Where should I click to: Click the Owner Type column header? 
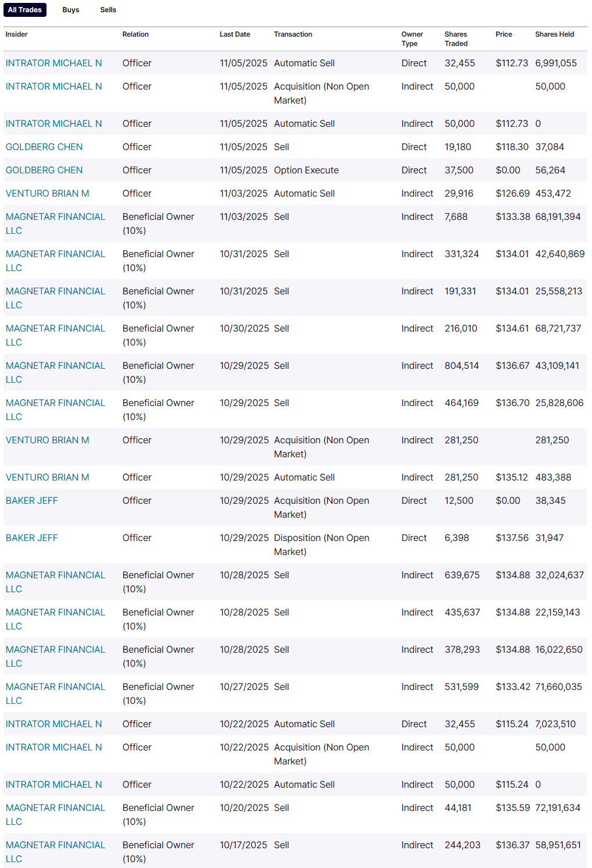click(412, 38)
